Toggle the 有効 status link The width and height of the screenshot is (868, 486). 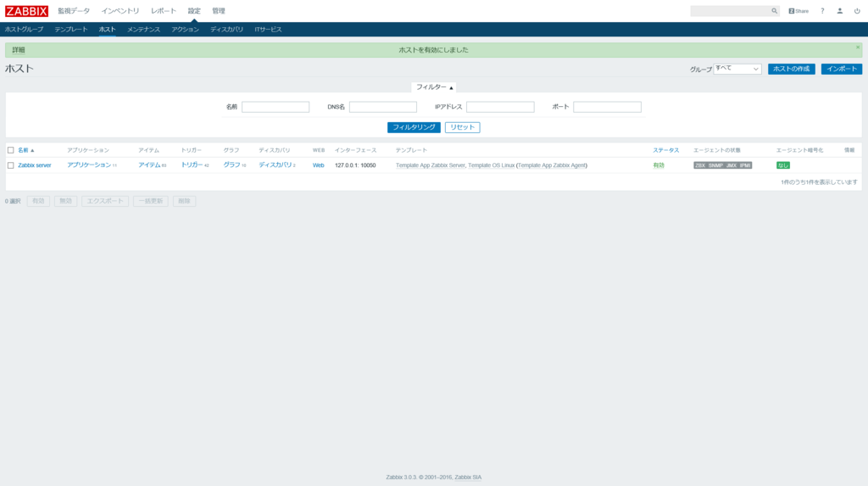[658, 165]
